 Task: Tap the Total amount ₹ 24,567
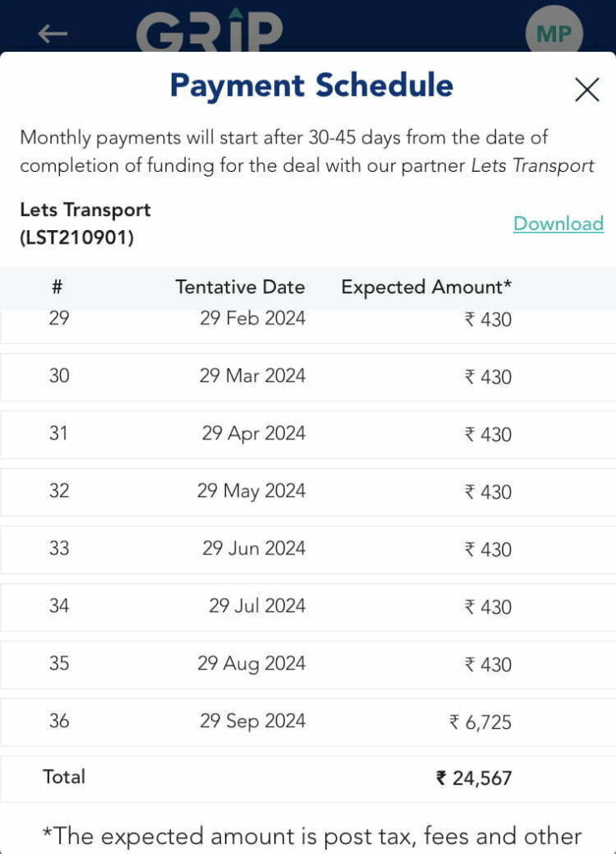(x=473, y=779)
